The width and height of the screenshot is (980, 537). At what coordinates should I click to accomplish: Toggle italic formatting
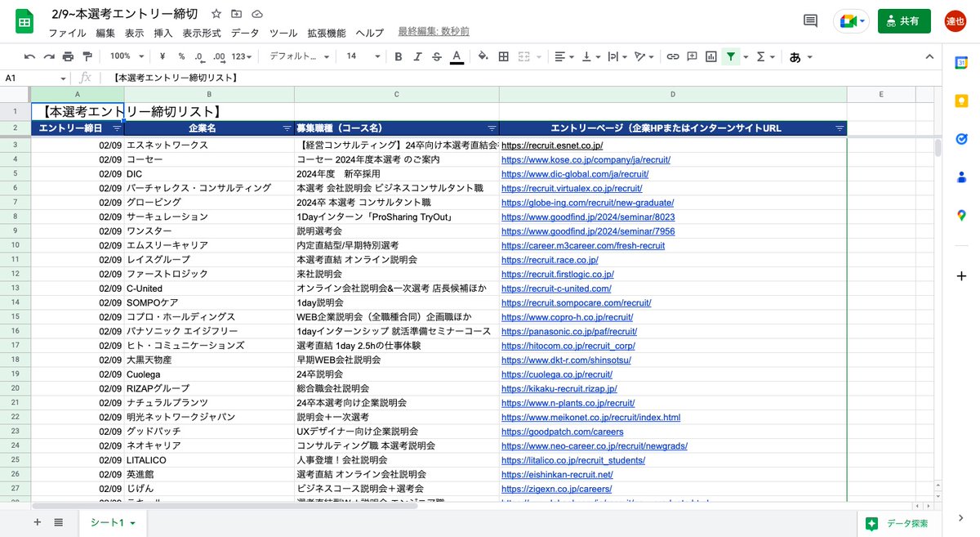(x=417, y=56)
